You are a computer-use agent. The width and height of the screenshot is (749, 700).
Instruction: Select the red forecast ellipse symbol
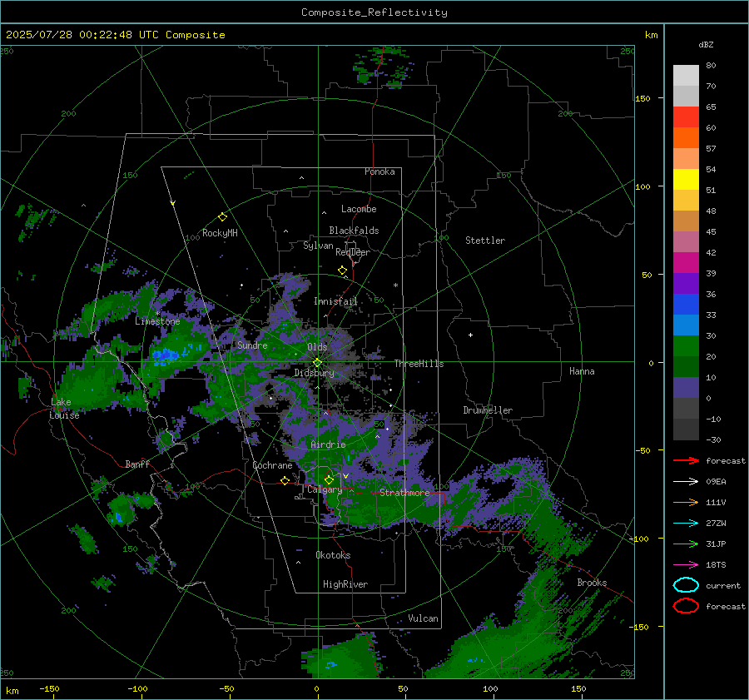[x=686, y=606]
